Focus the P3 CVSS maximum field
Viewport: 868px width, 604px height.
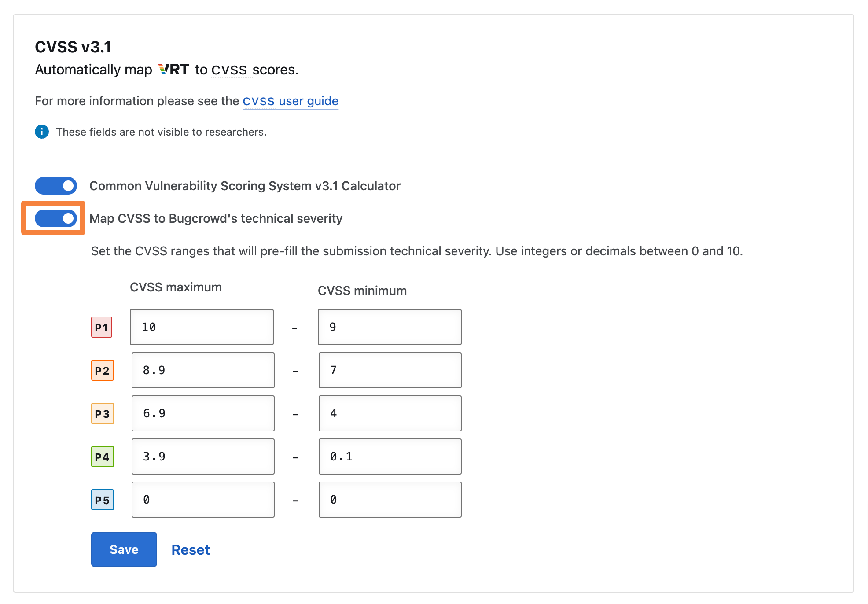coord(203,413)
